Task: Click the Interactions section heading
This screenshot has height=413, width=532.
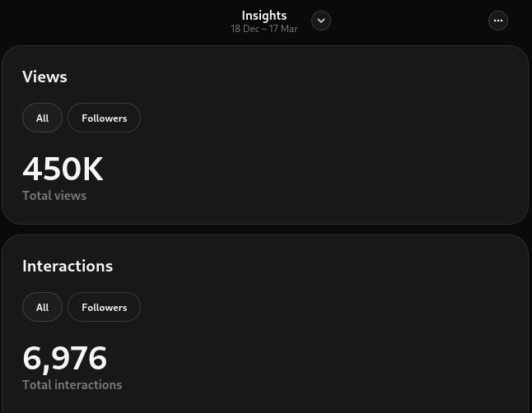Action: (x=68, y=266)
